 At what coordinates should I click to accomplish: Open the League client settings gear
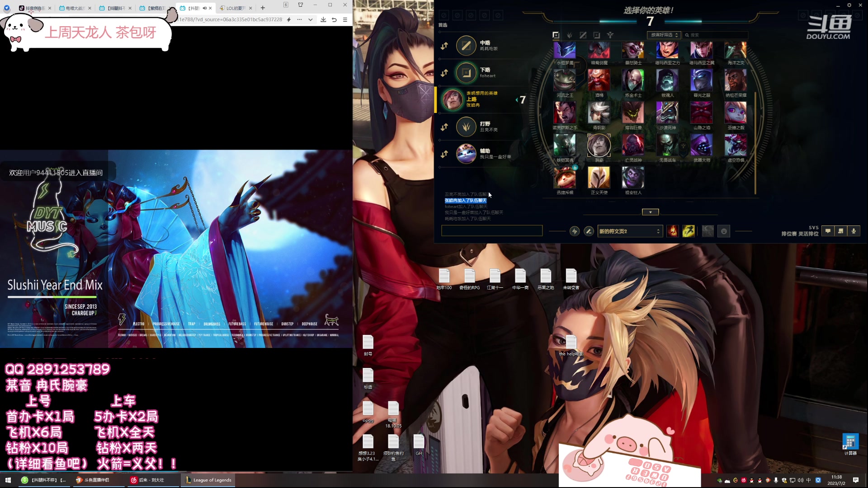[849, 5]
